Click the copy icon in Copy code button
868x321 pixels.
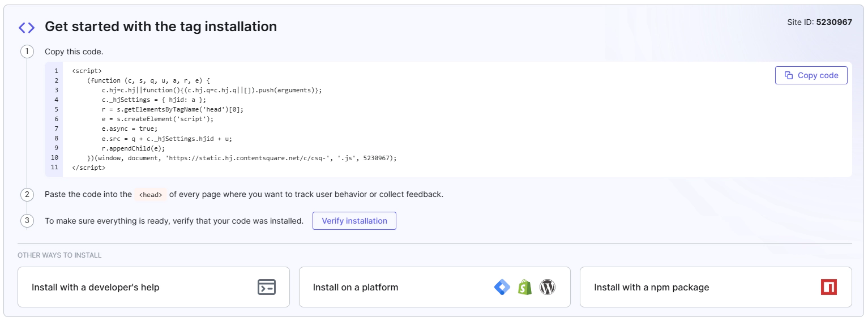click(788, 75)
